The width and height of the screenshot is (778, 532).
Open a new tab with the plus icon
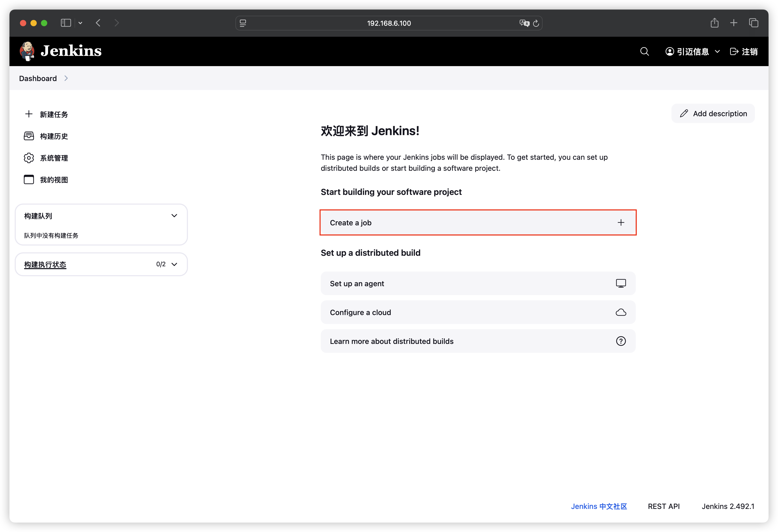click(x=734, y=23)
